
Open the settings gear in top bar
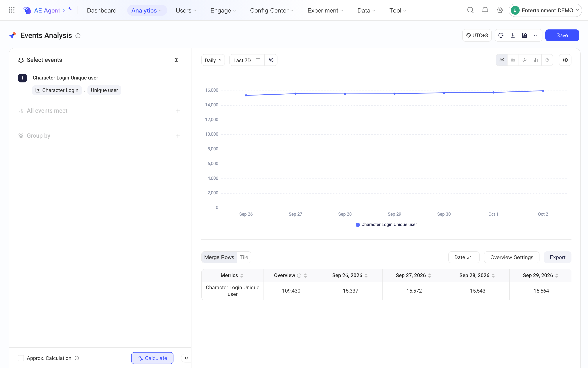point(500,10)
